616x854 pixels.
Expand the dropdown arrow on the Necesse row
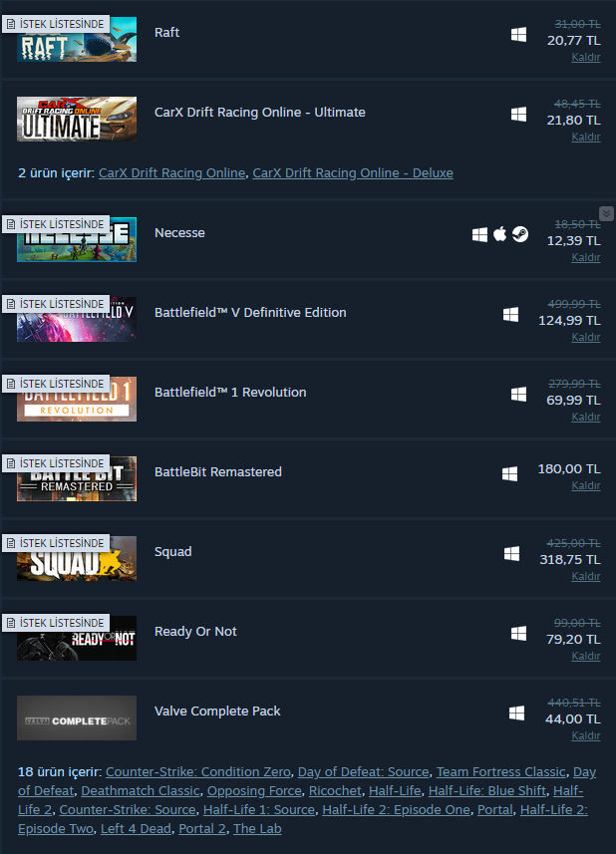606,213
